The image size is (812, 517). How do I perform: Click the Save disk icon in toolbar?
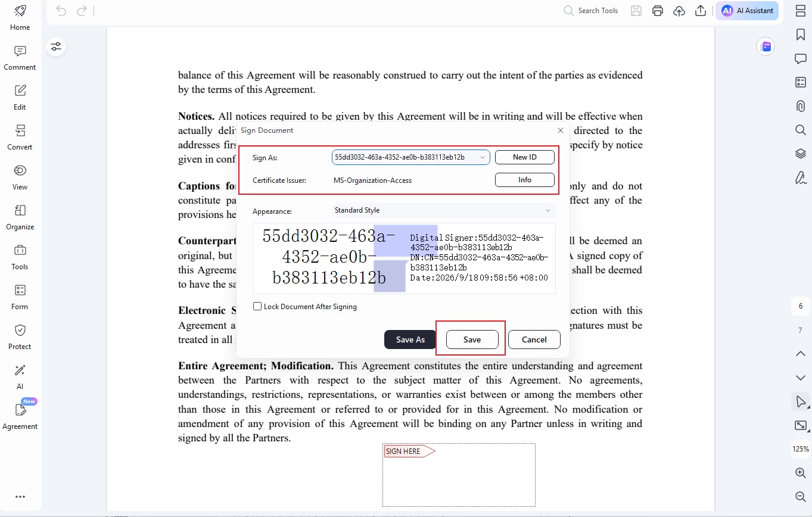tap(636, 11)
